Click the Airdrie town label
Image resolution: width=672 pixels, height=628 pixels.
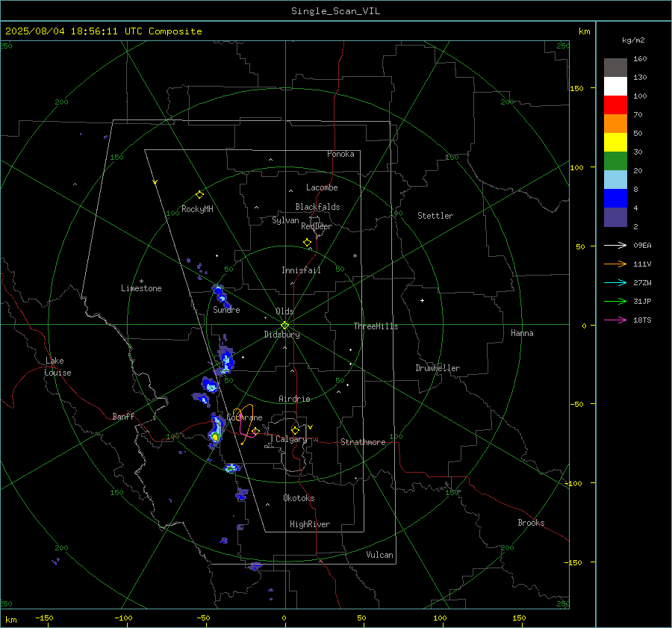pos(294,399)
